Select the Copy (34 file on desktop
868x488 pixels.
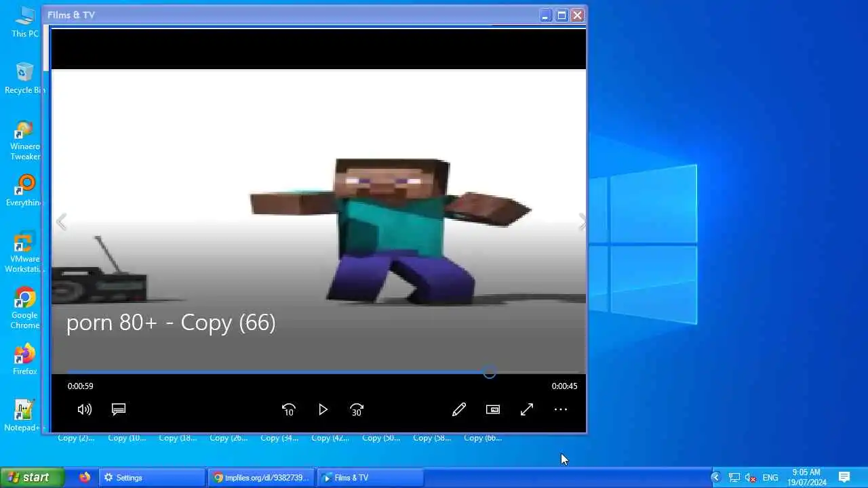coord(279,438)
